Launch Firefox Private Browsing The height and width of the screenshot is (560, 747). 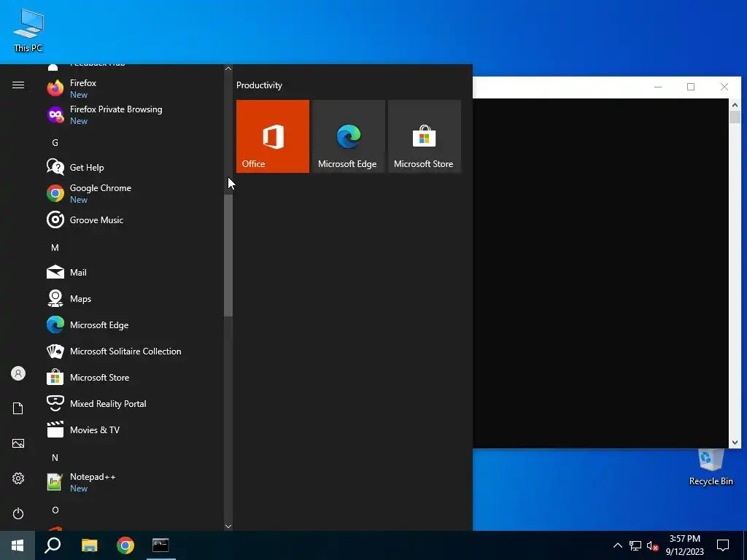point(133,114)
